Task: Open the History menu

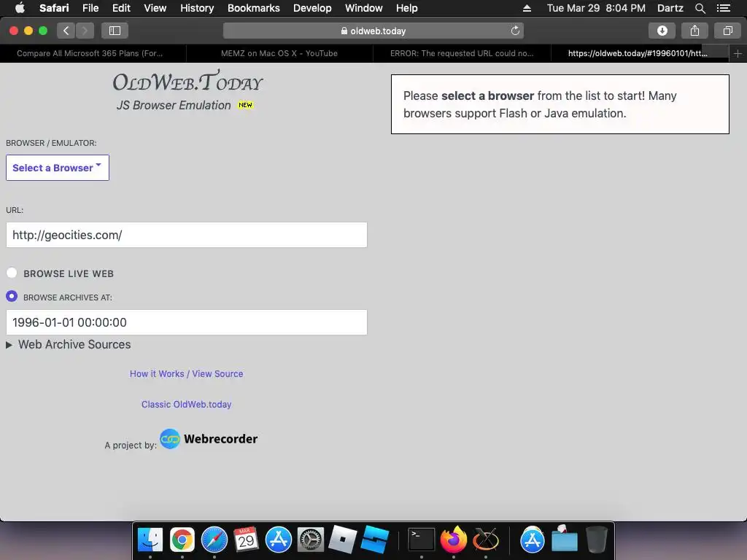Action: tap(197, 8)
